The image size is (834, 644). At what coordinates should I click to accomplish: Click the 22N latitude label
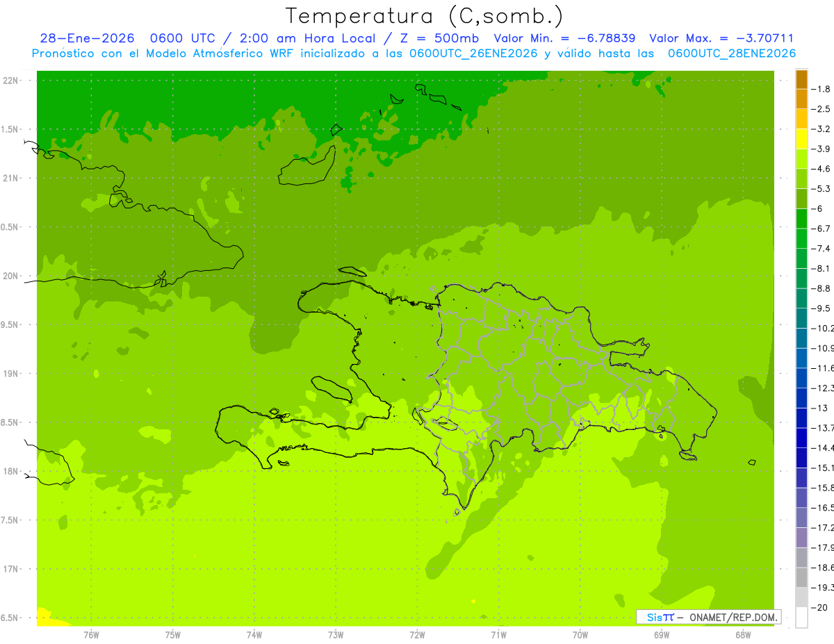(12, 81)
